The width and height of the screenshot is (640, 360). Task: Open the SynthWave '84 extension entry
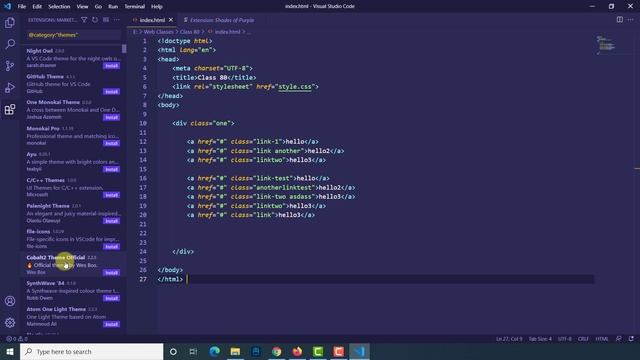pos(72,290)
